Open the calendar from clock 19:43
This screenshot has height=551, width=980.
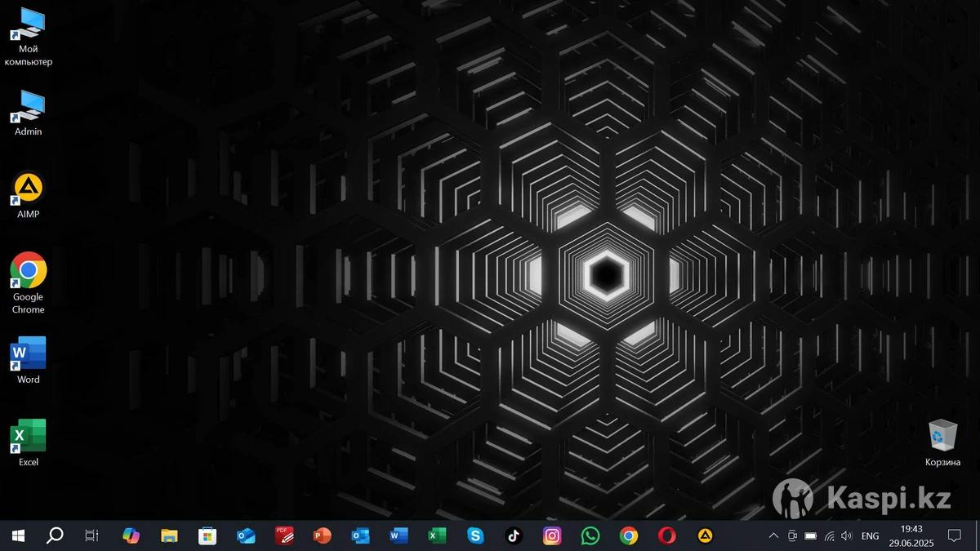911,535
